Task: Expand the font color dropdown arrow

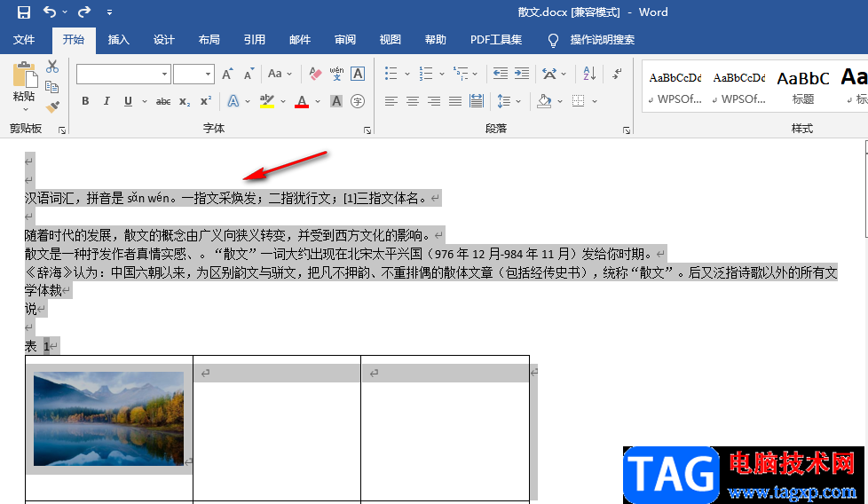Action: (318, 102)
